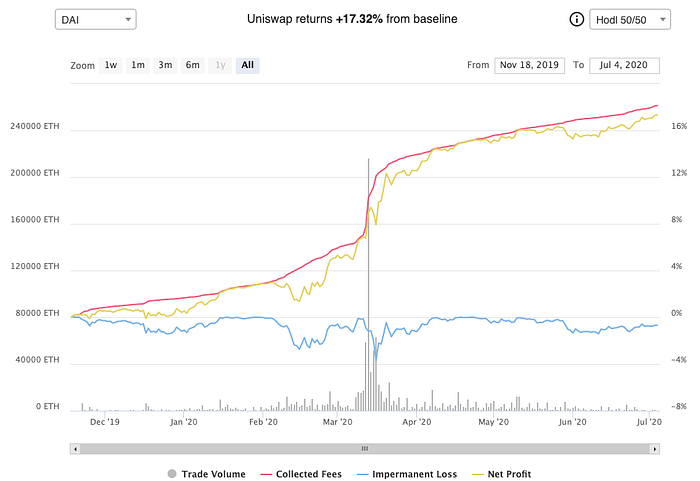Click the May '20 x-axis label
The width and height of the screenshot is (700, 481).
(493, 422)
